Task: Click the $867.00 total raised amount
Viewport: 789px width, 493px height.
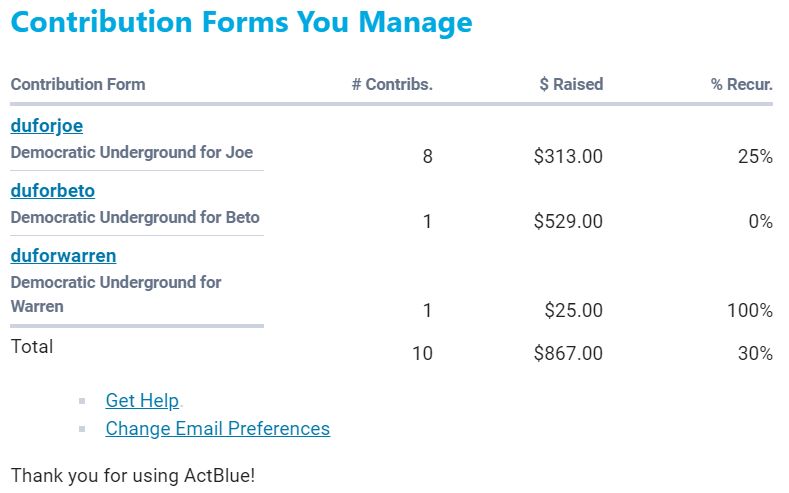Action: coord(568,353)
